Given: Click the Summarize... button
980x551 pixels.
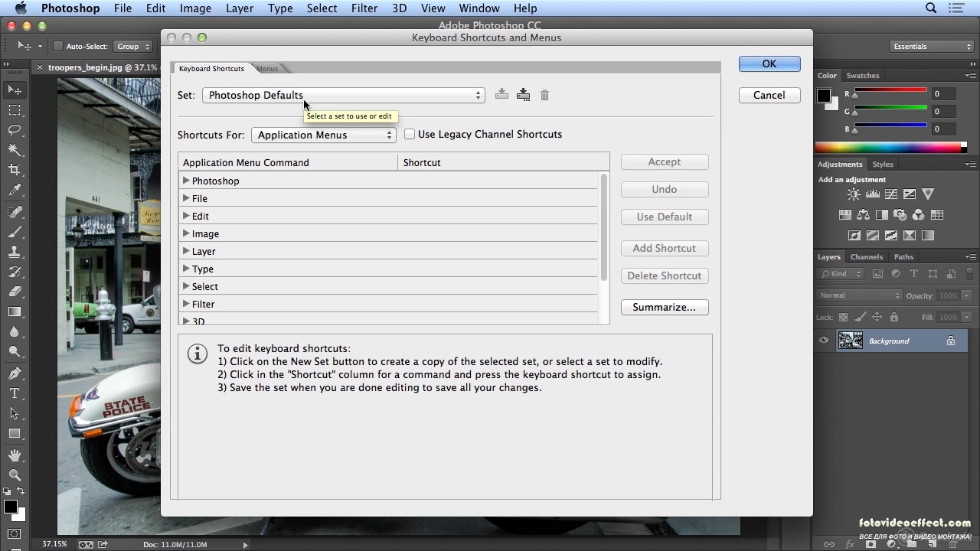Looking at the screenshot, I should pos(665,307).
